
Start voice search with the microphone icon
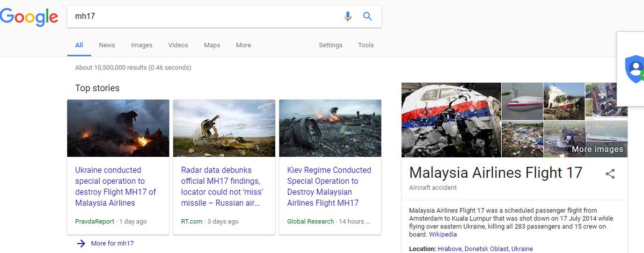(x=348, y=16)
